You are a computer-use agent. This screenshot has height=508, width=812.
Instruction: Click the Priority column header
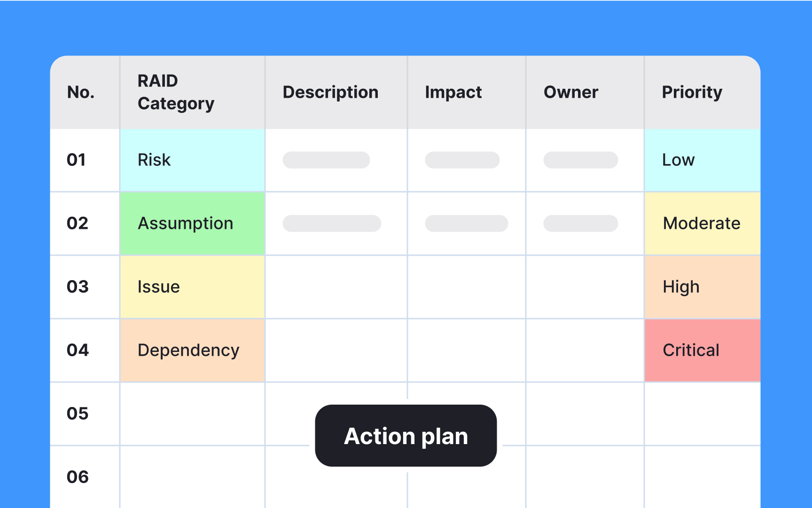[x=692, y=92]
